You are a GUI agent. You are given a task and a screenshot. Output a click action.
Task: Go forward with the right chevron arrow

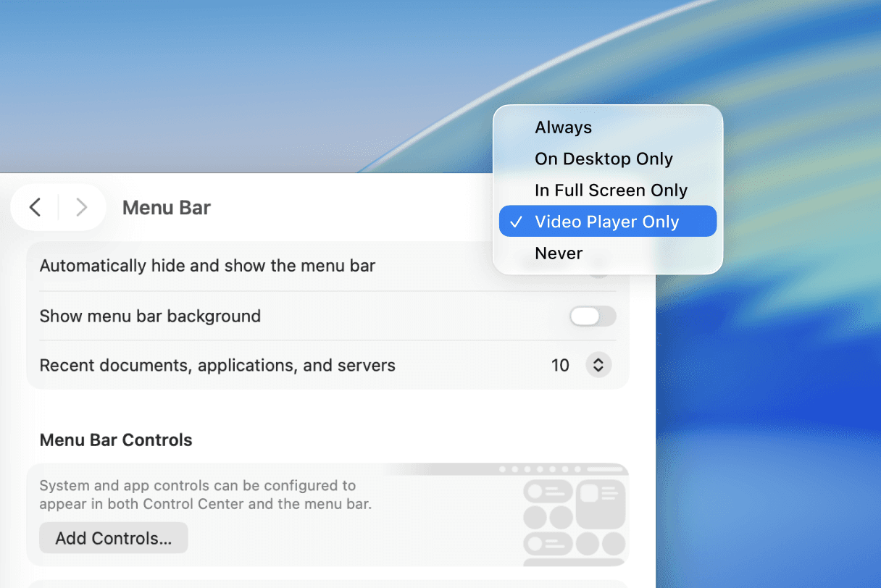[81, 208]
